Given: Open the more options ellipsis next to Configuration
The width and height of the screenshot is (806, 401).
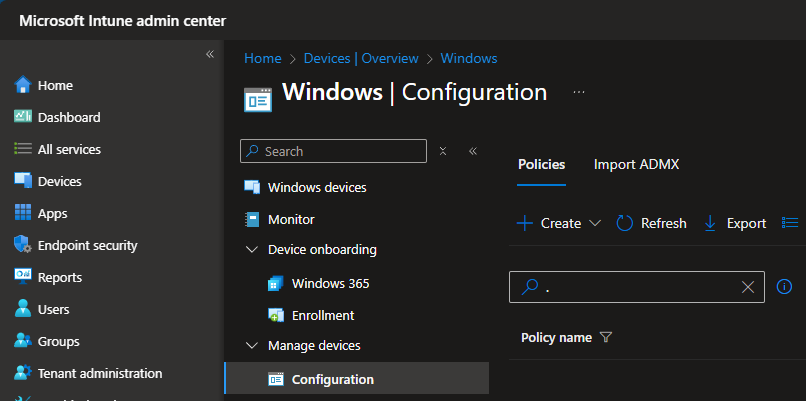Looking at the screenshot, I should click(x=579, y=92).
